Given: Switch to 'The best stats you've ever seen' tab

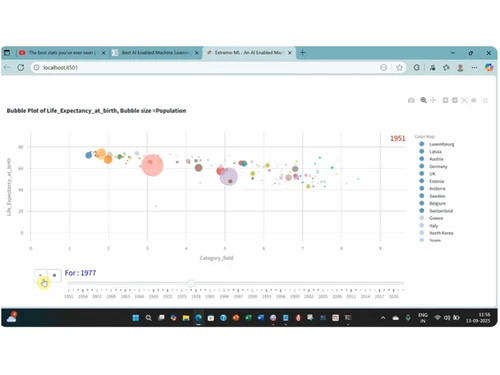Looking at the screenshot, I should [x=61, y=53].
